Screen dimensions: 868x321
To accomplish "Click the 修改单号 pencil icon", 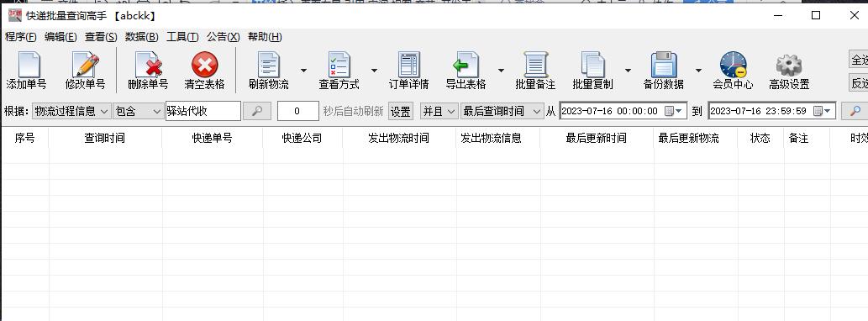I will pyautogui.click(x=86, y=65).
